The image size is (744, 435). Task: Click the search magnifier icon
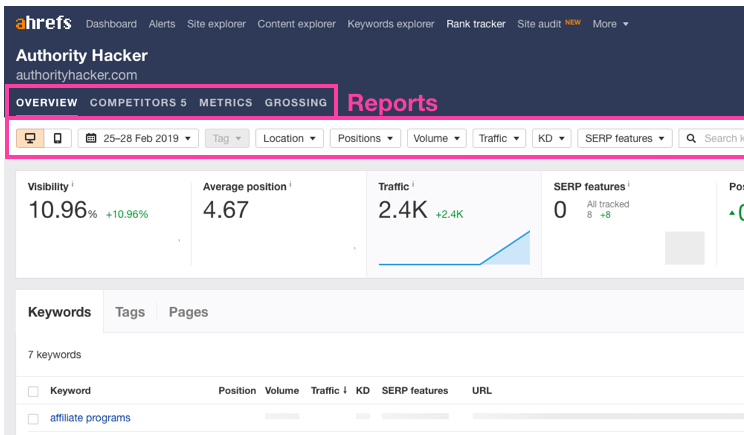[691, 138]
